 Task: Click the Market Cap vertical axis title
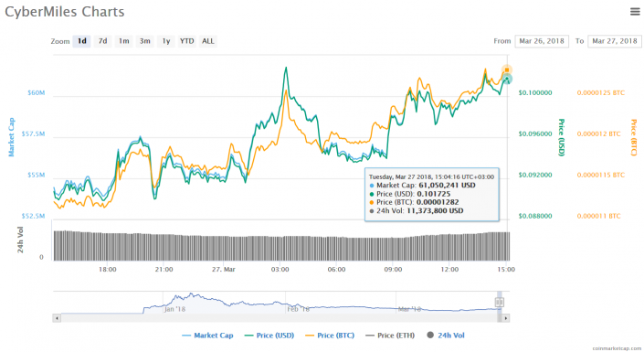point(12,137)
